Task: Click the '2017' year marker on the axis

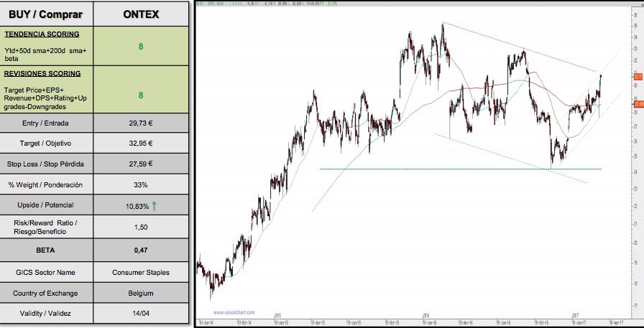Action: [576, 316]
